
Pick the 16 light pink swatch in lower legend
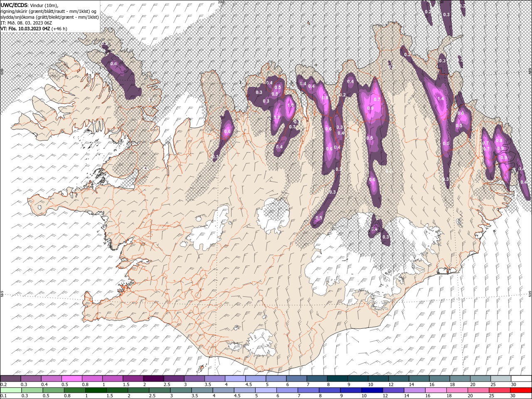[436, 390]
